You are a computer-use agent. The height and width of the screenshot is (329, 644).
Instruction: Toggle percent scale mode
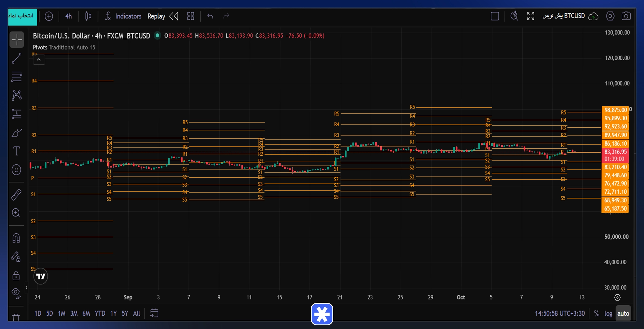coord(597,313)
